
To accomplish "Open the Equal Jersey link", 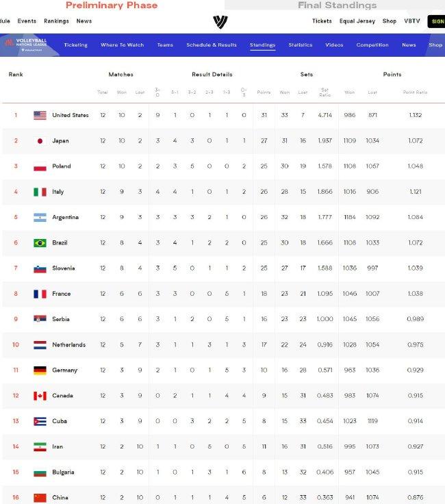I will 357,21.
